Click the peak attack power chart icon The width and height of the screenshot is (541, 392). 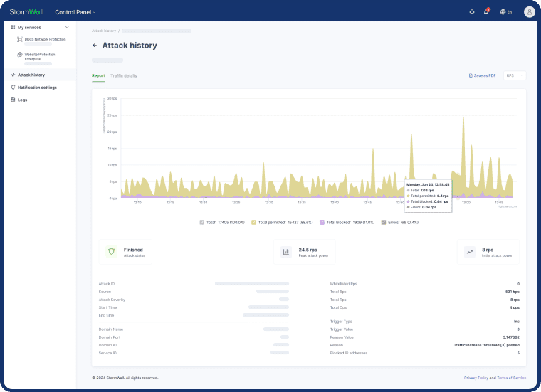coord(286,252)
